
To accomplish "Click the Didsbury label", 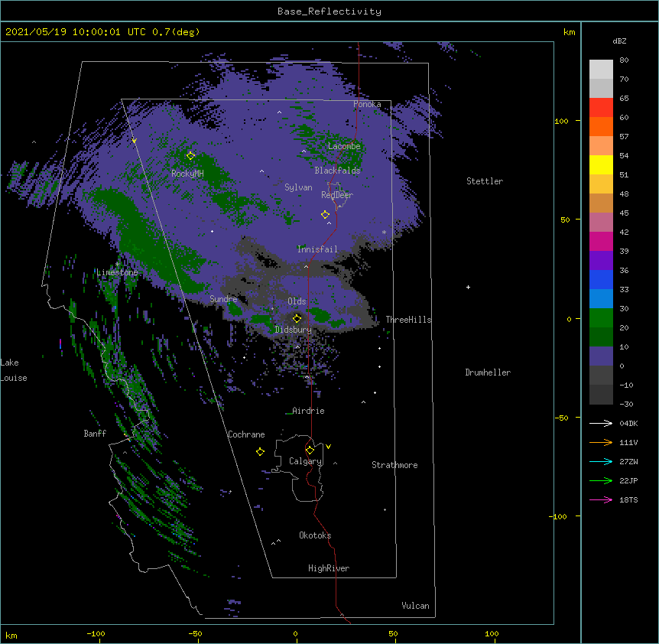I will [294, 330].
